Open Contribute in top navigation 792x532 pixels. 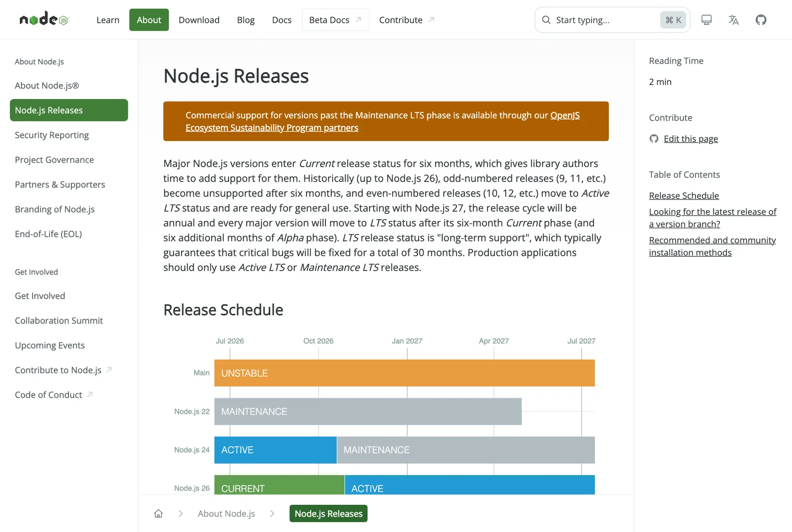pyautogui.click(x=407, y=20)
